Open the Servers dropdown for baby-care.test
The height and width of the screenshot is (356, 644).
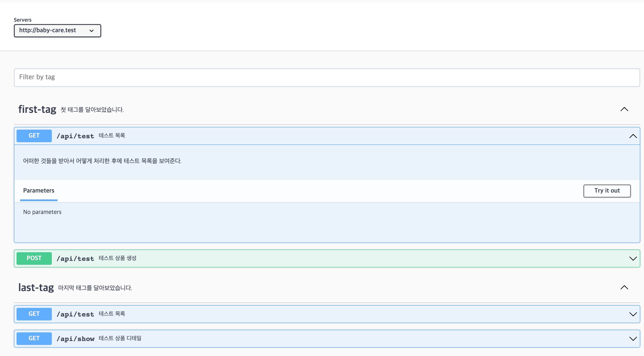[57, 30]
